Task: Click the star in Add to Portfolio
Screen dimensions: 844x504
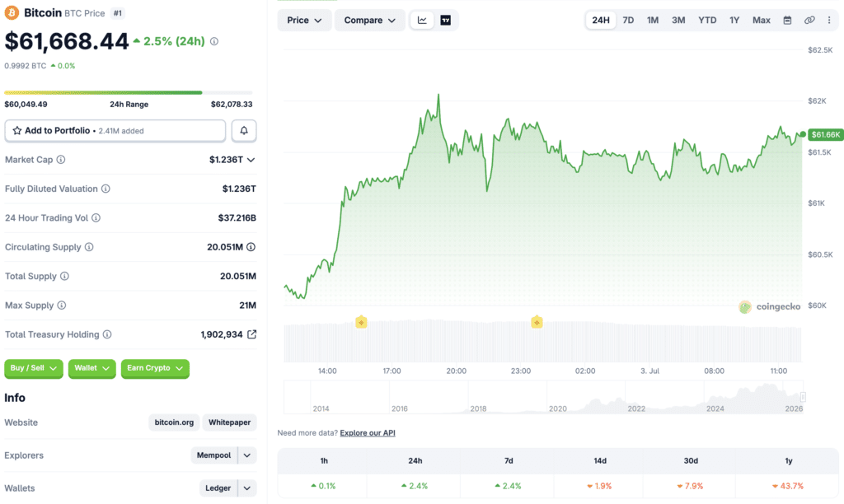Action: 17,131
